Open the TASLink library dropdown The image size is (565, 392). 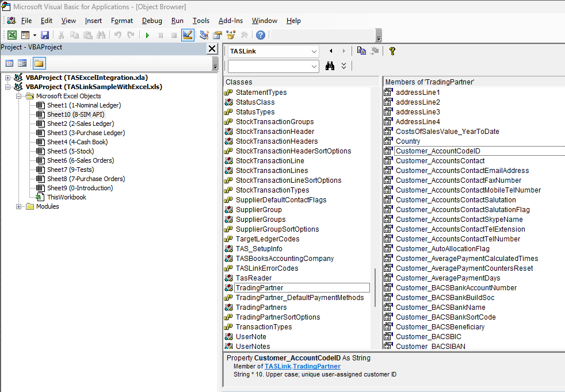(314, 51)
